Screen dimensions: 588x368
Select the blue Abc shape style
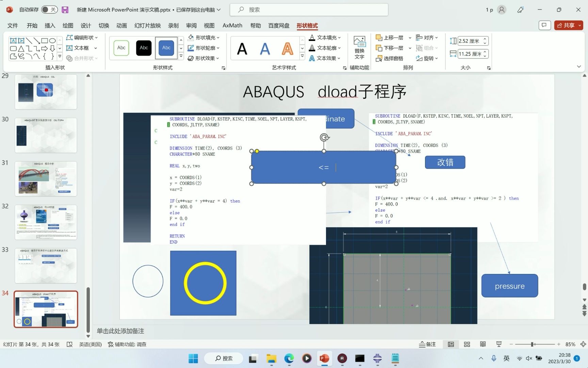pos(166,48)
